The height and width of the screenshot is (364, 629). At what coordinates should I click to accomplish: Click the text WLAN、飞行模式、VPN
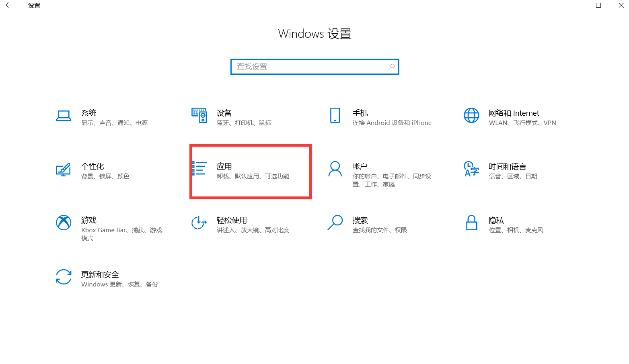(x=522, y=123)
